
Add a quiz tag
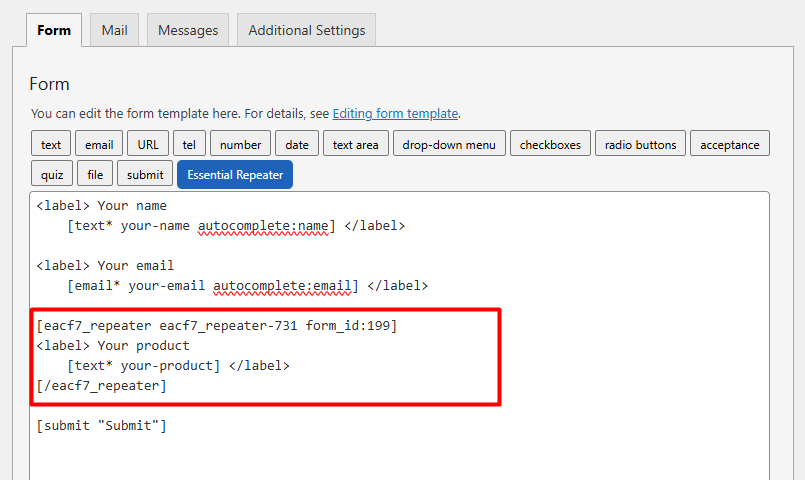[52, 175]
